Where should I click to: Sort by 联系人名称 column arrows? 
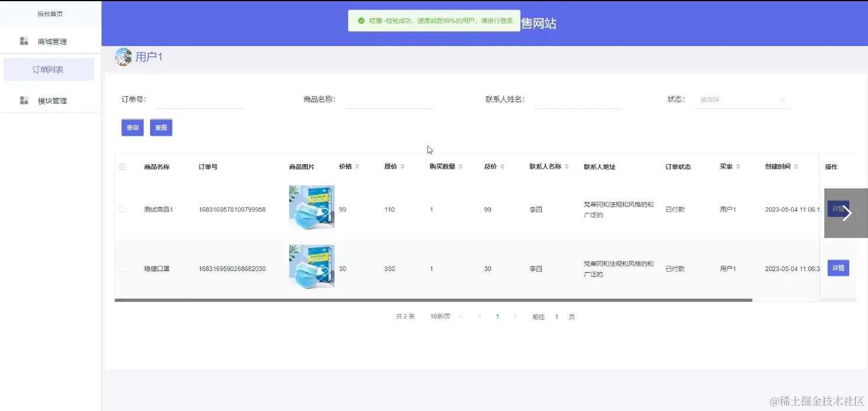[567, 167]
